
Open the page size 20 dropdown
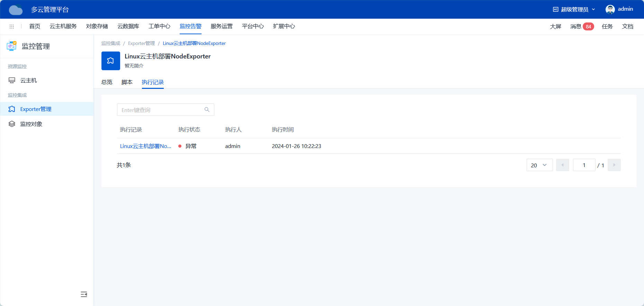tap(539, 165)
